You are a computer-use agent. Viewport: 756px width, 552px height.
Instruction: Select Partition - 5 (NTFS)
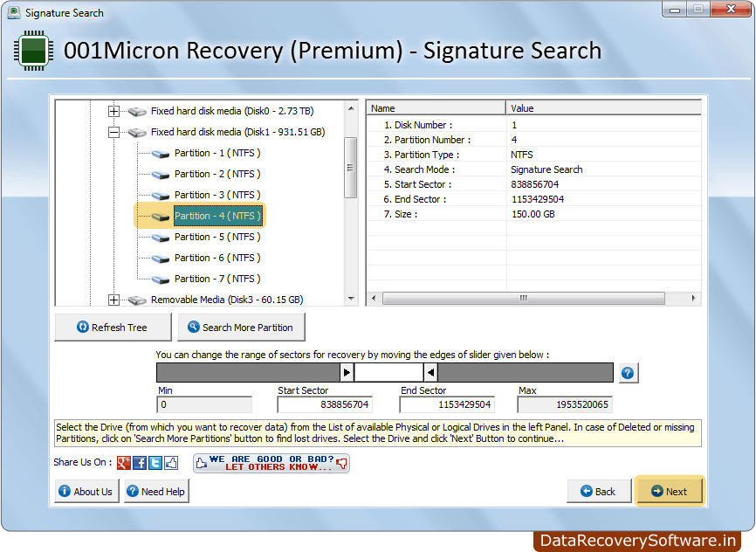[x=217, y=237]
